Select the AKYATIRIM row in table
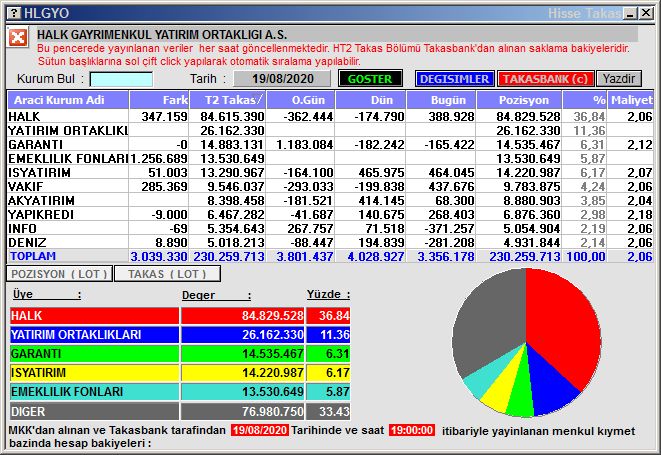The image size is (661, 455). 330,200
